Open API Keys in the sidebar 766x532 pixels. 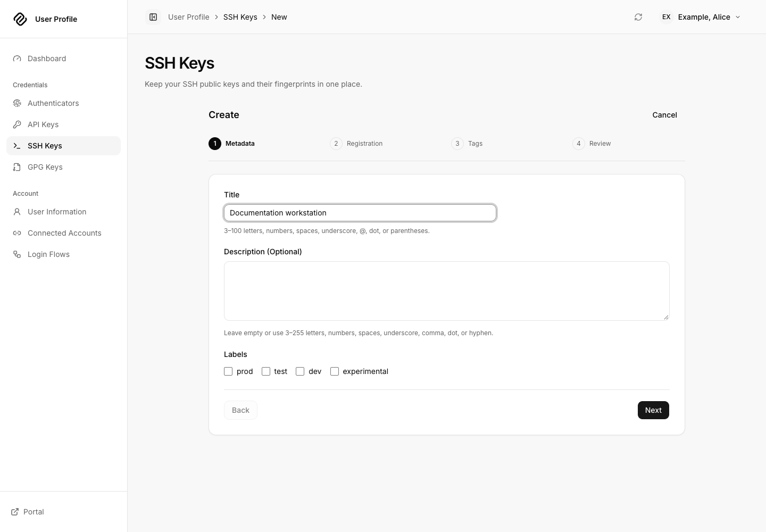point(63,124)
